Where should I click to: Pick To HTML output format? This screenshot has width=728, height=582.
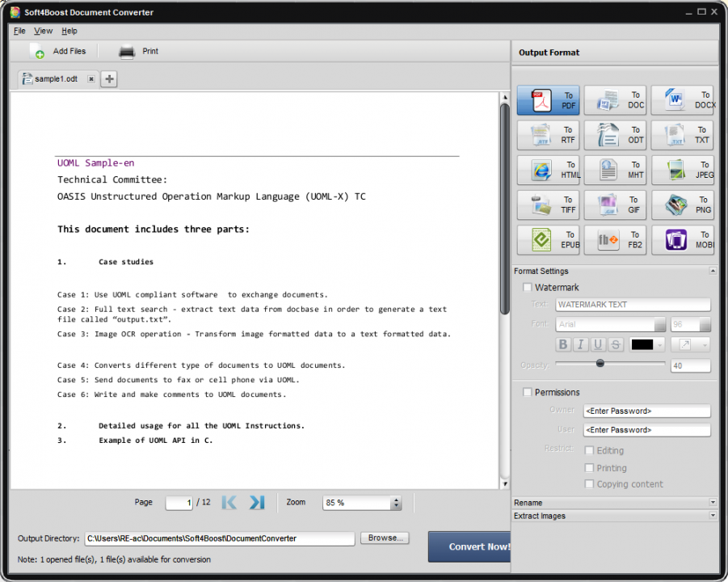tap(548, 170)
